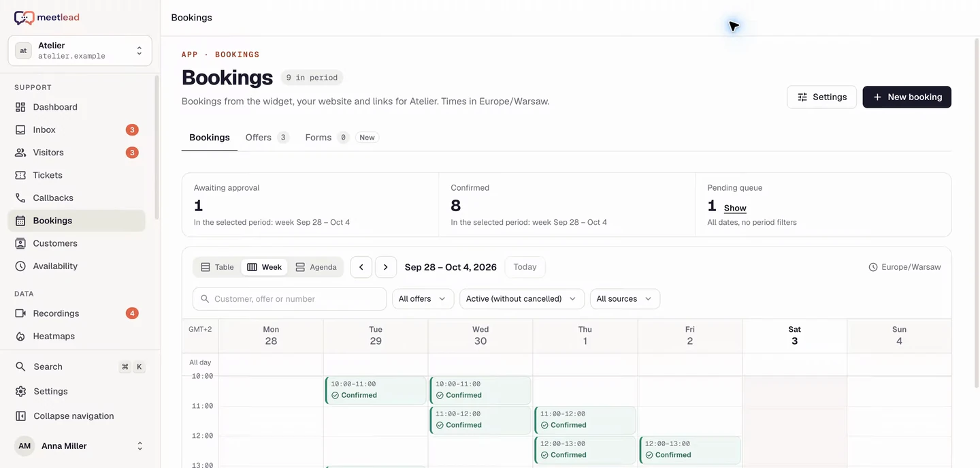The height and width of the screenshot is (468, 980).
Task: Expand the Anna Miller account menu
Action: coord(80,446)
